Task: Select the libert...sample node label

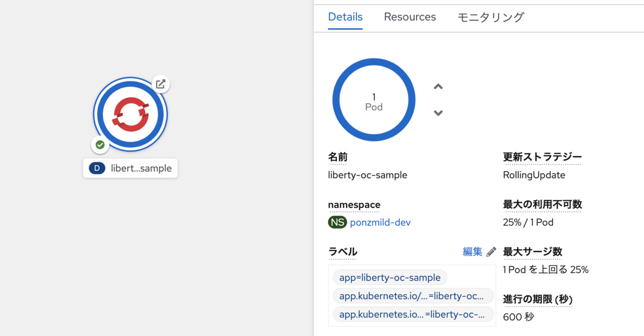Action: 130,169
